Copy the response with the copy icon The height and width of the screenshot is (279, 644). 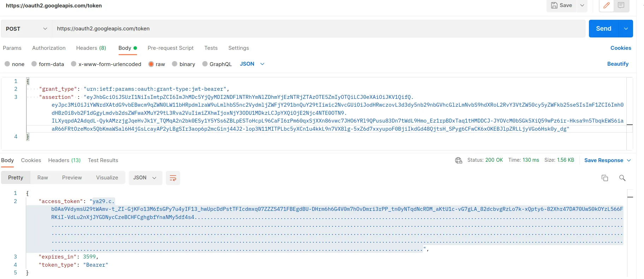coord(605,178)
